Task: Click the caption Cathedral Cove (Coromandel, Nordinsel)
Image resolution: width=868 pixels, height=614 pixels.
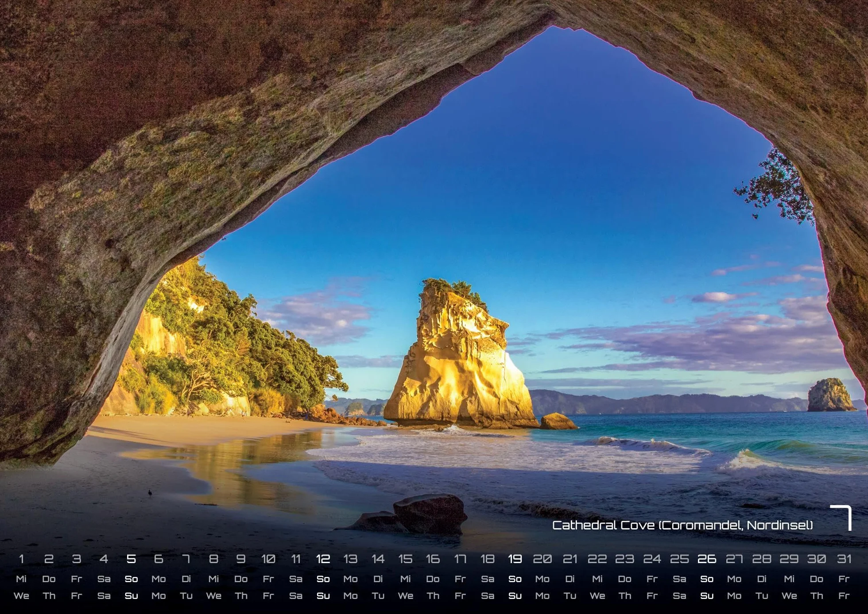Action: point(682,525)
